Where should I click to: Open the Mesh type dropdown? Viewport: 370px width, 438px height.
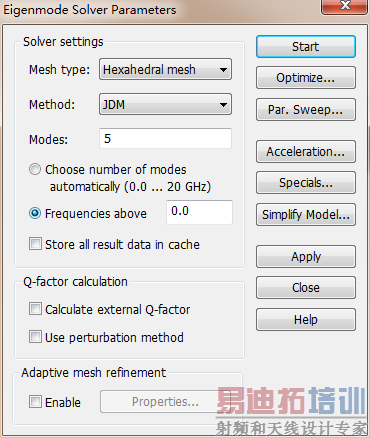165,69
